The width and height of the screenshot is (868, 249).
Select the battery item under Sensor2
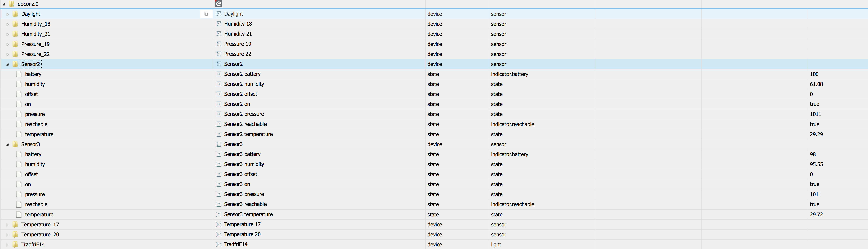pos(33,74)
